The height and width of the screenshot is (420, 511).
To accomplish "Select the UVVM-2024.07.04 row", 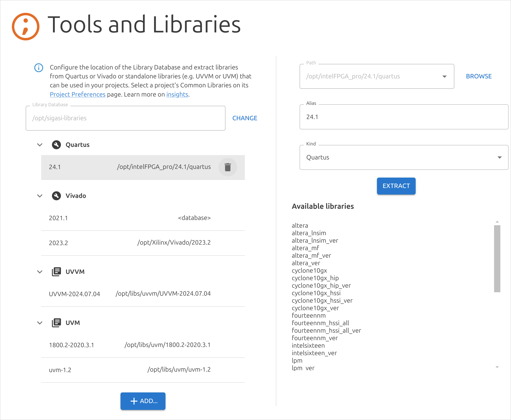I will [x=143, y=294].
